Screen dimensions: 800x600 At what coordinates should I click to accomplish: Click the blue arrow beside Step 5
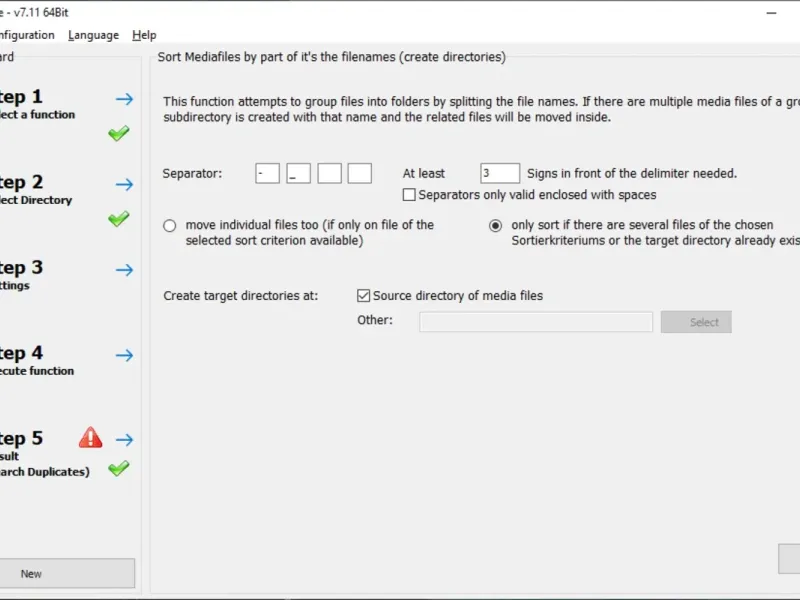pos(124,440)
